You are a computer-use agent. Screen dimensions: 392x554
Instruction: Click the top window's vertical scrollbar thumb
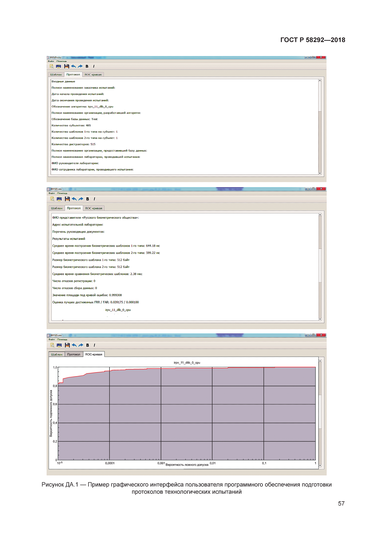(x=320, y=97)
